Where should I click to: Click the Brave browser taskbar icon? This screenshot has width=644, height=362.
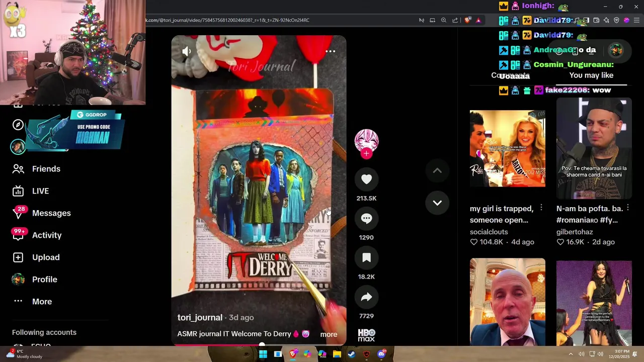click(293, 354)
